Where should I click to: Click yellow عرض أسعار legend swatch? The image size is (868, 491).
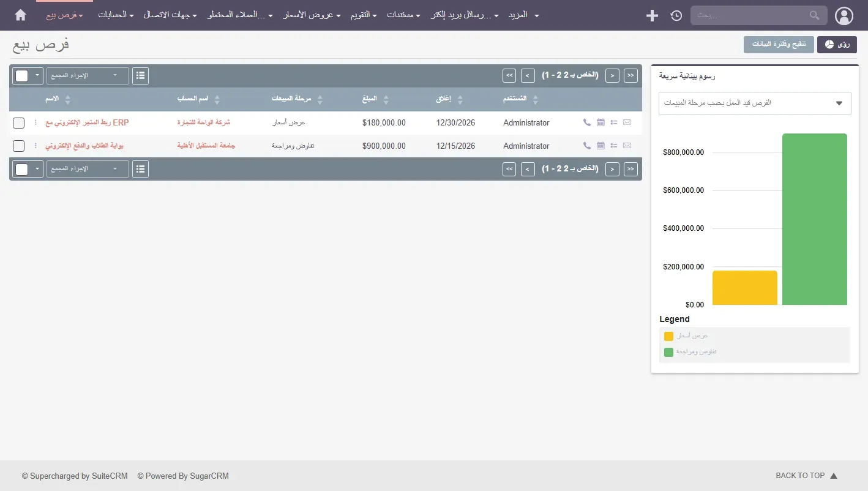click(668, 336)
